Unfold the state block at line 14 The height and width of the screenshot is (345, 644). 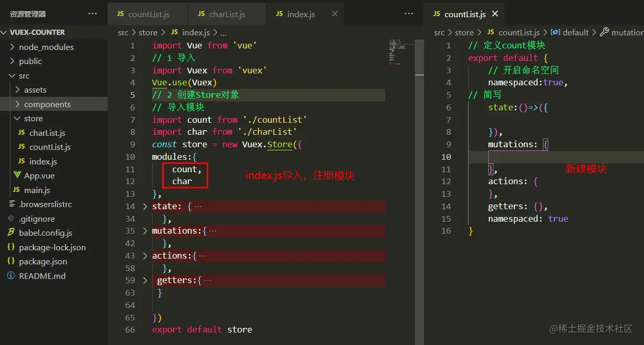(x=145, y=207)
